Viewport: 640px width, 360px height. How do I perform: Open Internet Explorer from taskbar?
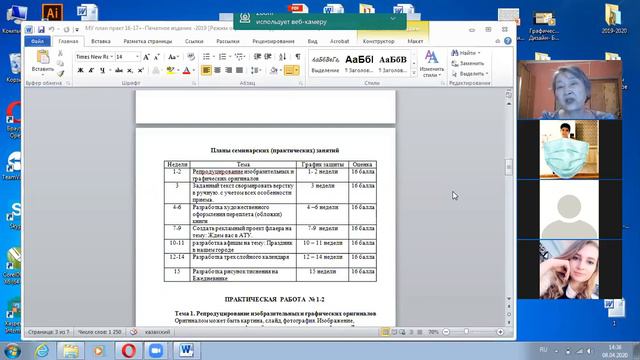tap(42, 351)
